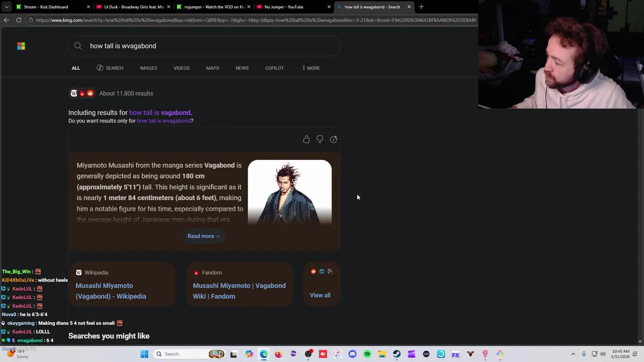The width and height of the screenshot is (644, 362).
Task: Open Windows Start menu
Action: tap(144, 354)
